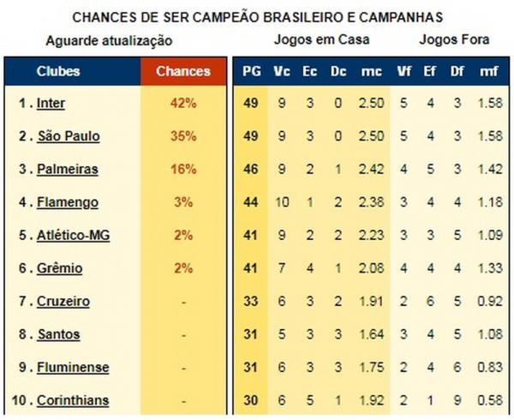
Task: Click the PG points column header
Action: (x=252, y=71)
